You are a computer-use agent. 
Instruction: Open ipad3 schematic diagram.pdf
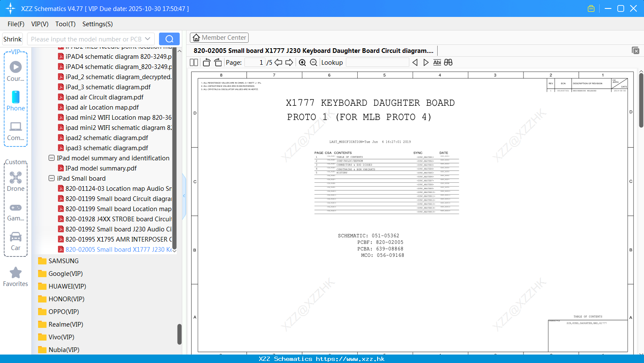103,148
